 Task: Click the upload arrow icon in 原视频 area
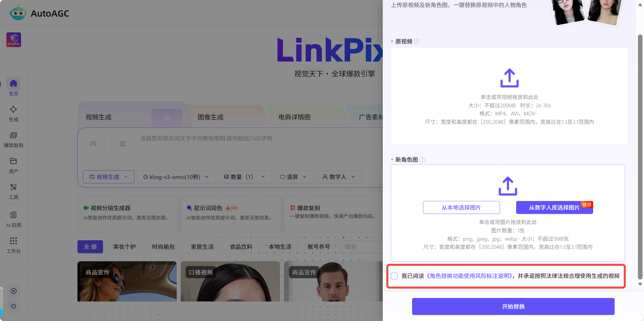(x=509, y=78)
